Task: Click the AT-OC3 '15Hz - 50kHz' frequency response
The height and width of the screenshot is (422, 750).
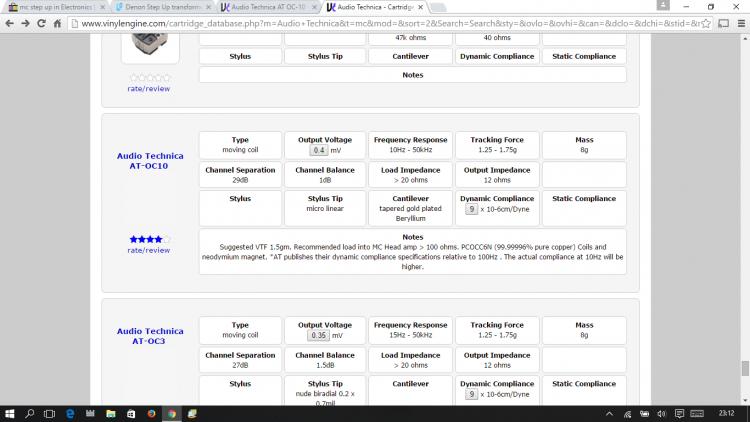Action: [410, 335]
